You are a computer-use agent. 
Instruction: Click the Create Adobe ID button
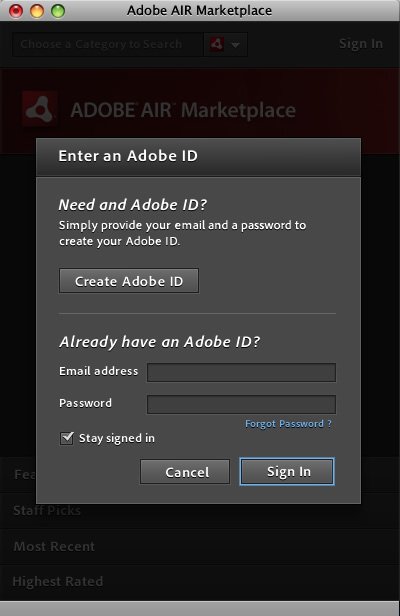[129, 281]
